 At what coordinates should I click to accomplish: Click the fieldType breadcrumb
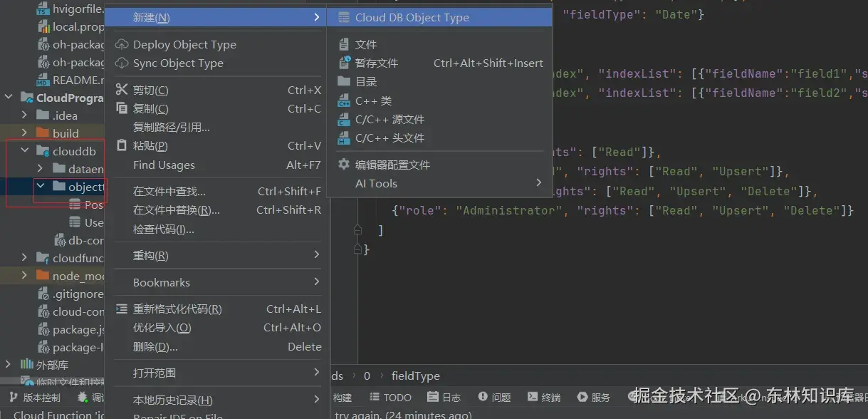point(416,376)
